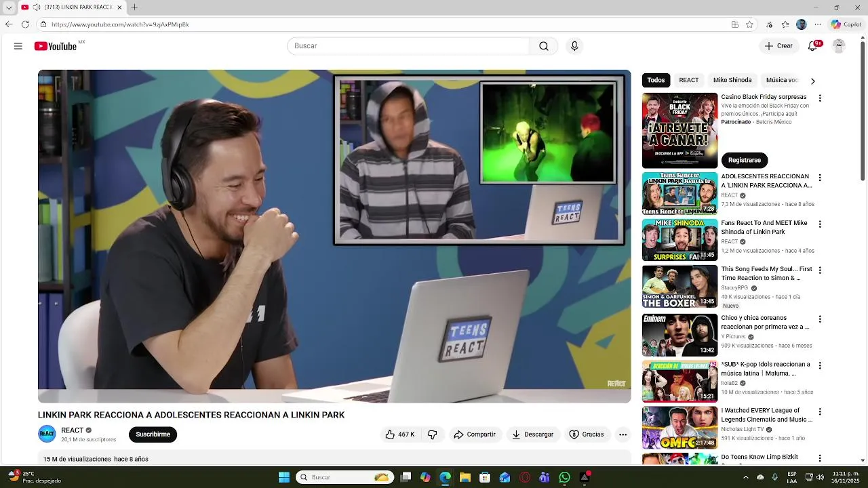This screenshot has width=868, height=488.
Task: Open the Task View taskbar icon
Action: (406, 477)
